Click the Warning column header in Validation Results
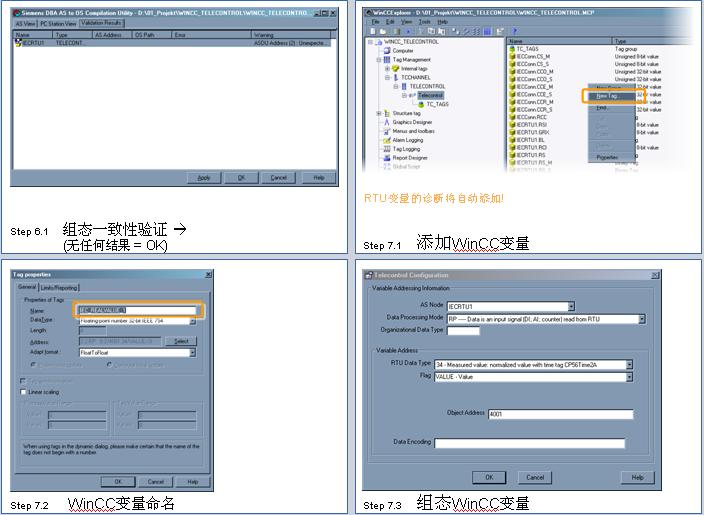Image resolution: width=704 pixels, height=515 pixels. click(x=291, y=35)
